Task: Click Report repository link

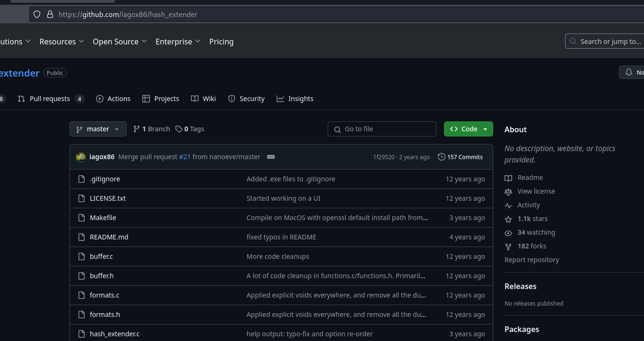Action: point(532,260)
